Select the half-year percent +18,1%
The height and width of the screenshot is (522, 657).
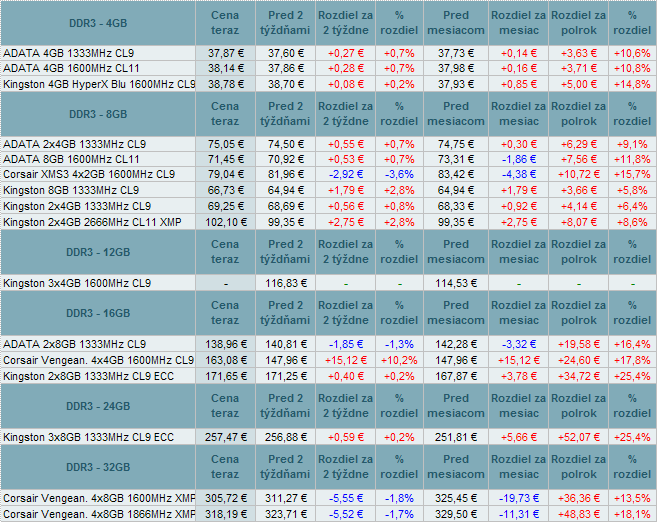click(632, 514)
